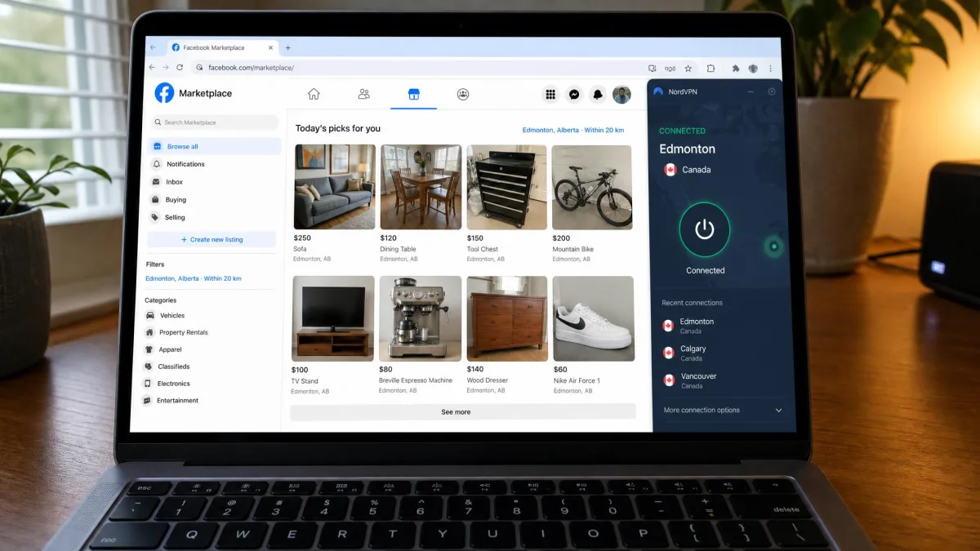Open the Facebook Home icon

(314, 94)
